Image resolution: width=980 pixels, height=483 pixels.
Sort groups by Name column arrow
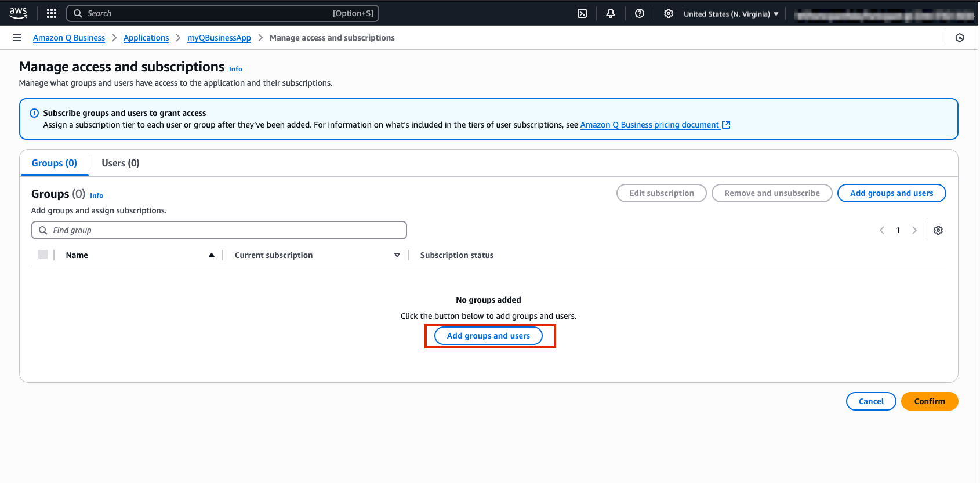(x=212, y=255)
